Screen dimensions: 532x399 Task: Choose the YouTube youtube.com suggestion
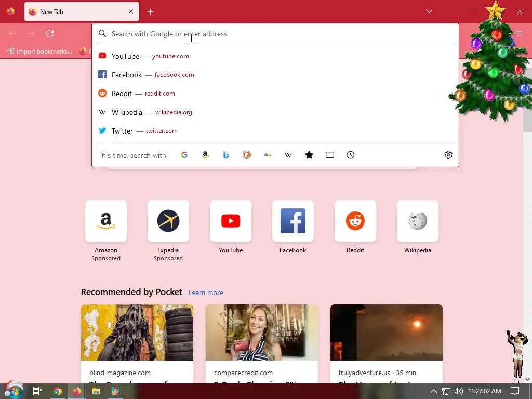coord(275,56)
